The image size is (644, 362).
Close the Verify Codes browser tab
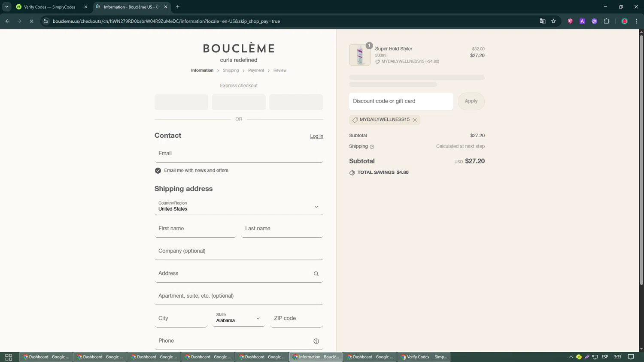[x=86, y=7]
